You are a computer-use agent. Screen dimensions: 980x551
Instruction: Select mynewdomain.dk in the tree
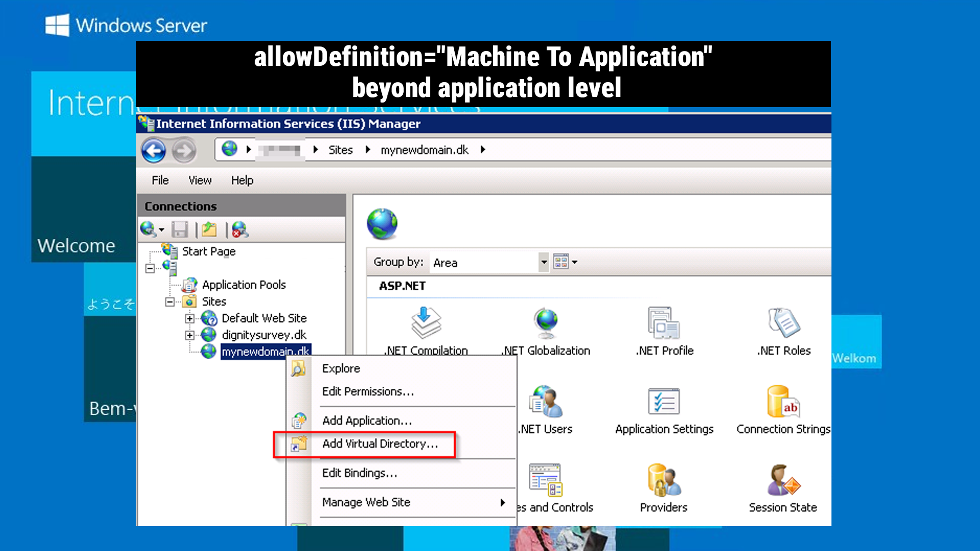tap(265, 352)
